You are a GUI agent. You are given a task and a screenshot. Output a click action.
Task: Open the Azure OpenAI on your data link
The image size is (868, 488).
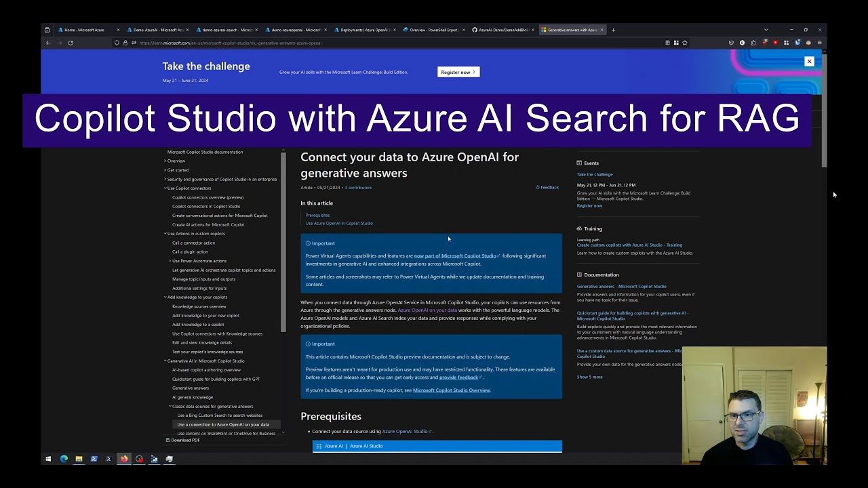(x=427, y=310)
